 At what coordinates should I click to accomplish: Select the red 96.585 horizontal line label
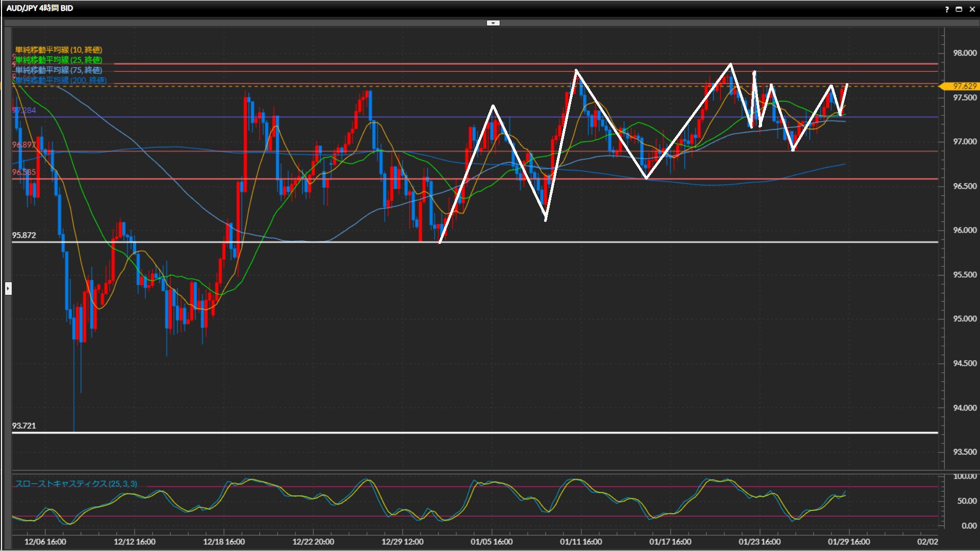[24, 172]
